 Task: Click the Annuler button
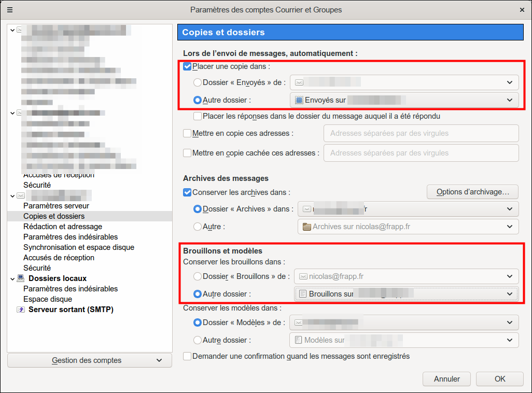(x=446, y=379)
